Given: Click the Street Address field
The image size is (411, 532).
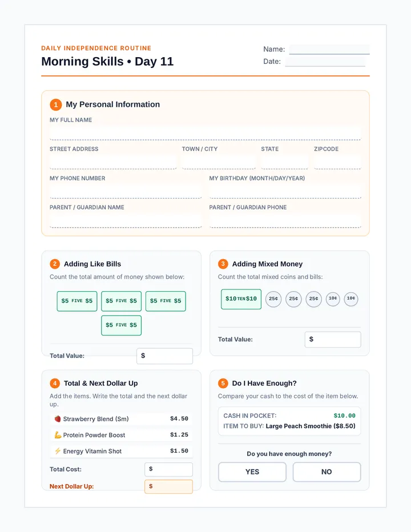Looking at the screenshot, I should pyautogui.click(x=113, y=162).
